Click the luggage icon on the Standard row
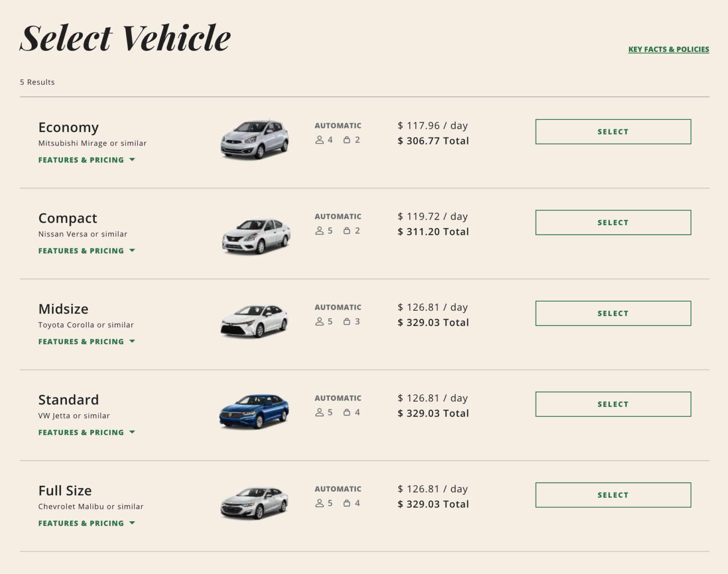 pos(347,412)
